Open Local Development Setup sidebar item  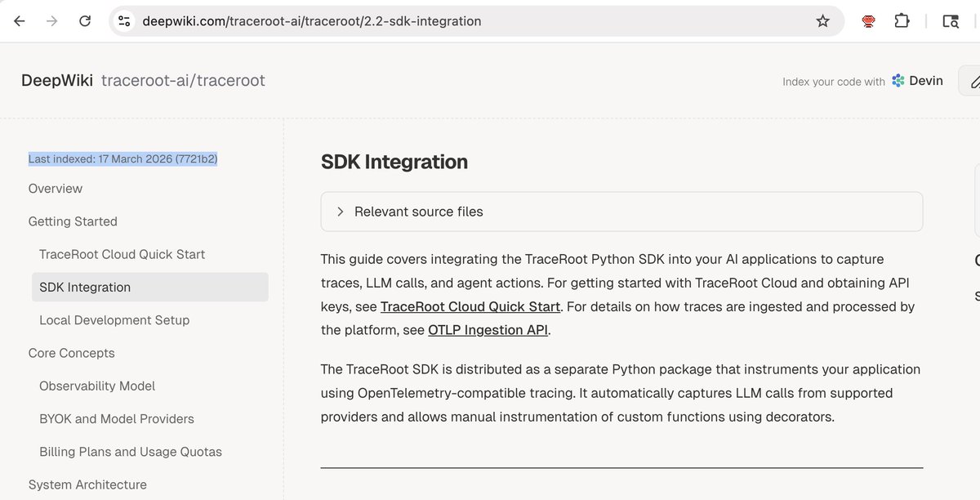(114, 320)
